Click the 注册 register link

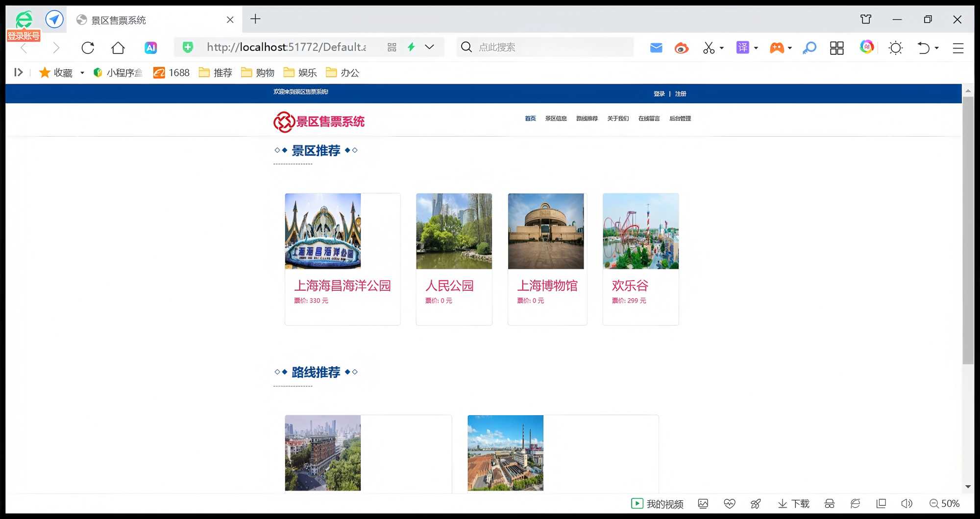click(x=680, y=94)
